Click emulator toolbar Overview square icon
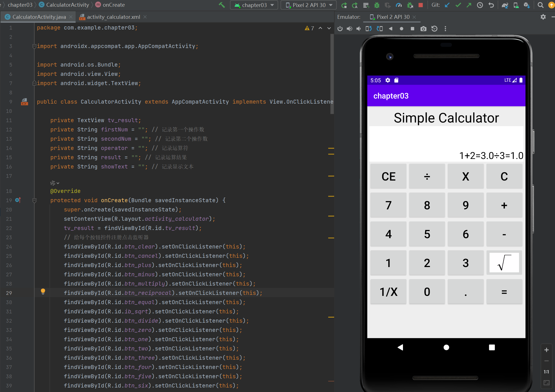 [413, 29]
